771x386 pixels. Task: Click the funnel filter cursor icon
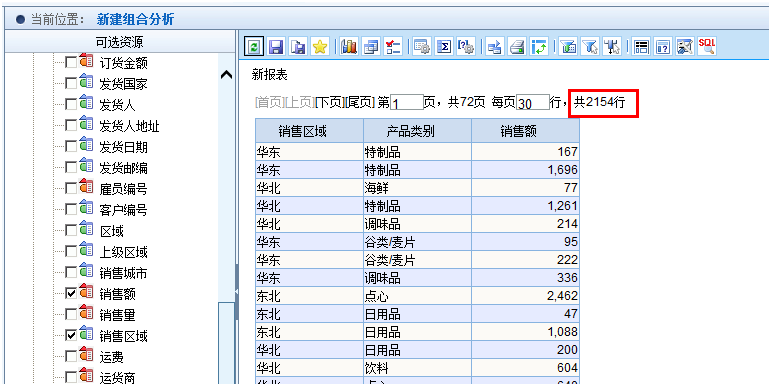(590, 47)
